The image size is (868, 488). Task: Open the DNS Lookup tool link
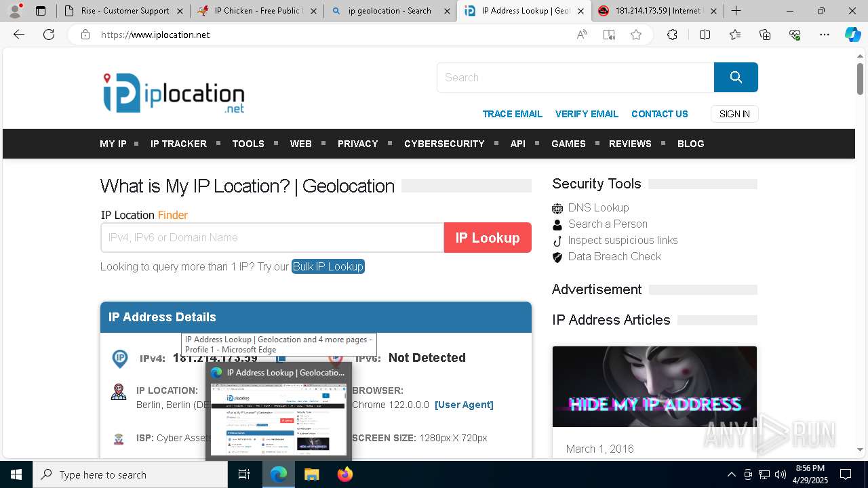coord(598,207)
